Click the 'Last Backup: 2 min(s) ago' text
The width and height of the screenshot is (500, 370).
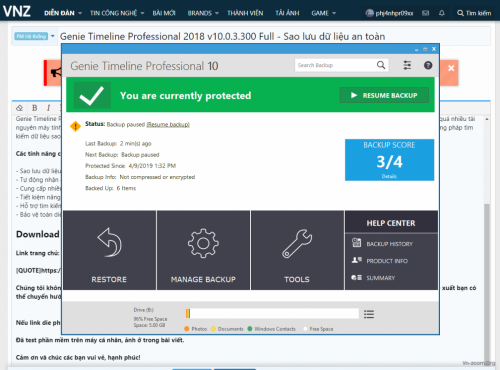coord(118,144)
